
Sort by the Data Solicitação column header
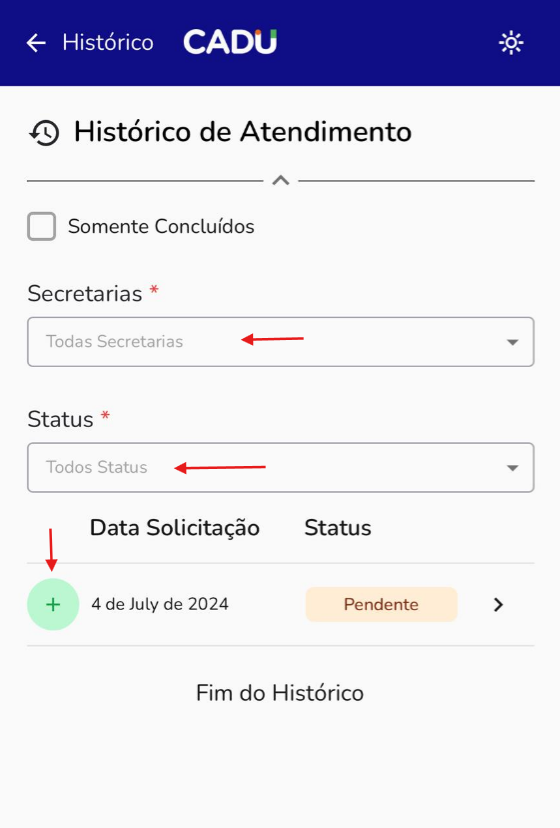pos(175,528)
